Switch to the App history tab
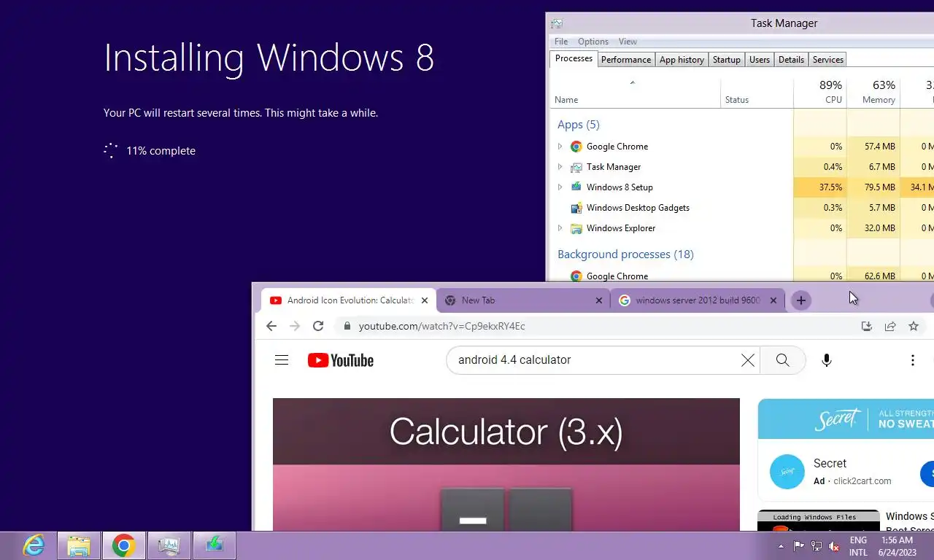 point(682,60)
